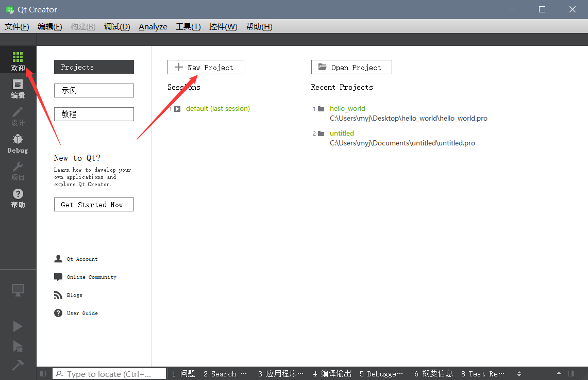Open recent project hello_world
This screenshot has width=588, height=380.
tap(347, 108)
